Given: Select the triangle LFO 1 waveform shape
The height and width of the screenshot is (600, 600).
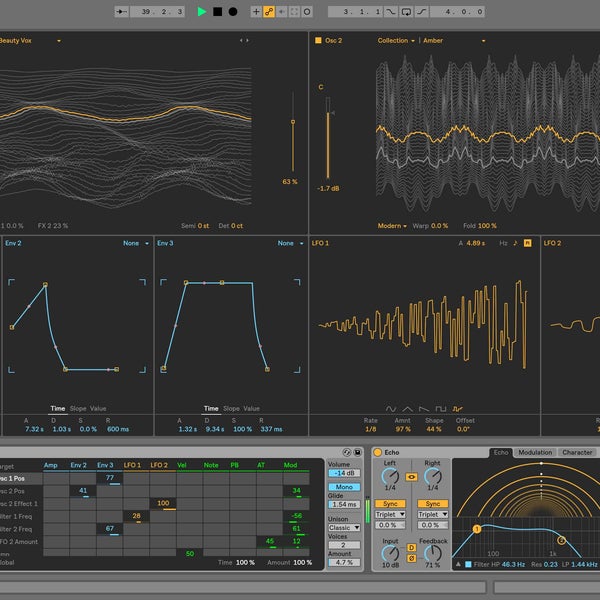Looking at the screenshot, I should pyautogui.click(x=407, y=408).
